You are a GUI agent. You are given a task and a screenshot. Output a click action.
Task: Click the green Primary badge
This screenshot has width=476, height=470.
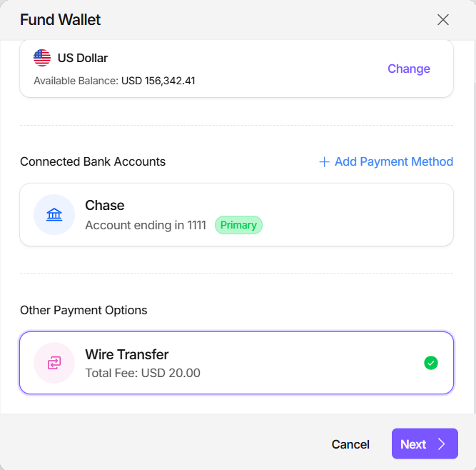[238, 225]
